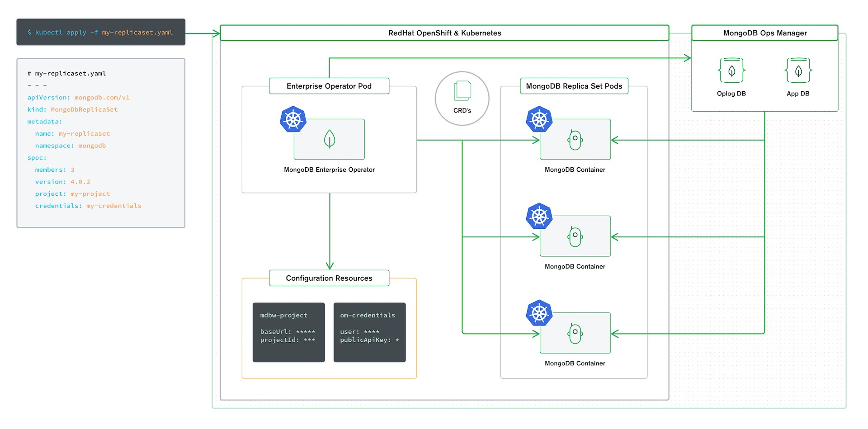Click the 'credentials: my-credentials' line
The image size is (868, 429).
coord(88,206)
